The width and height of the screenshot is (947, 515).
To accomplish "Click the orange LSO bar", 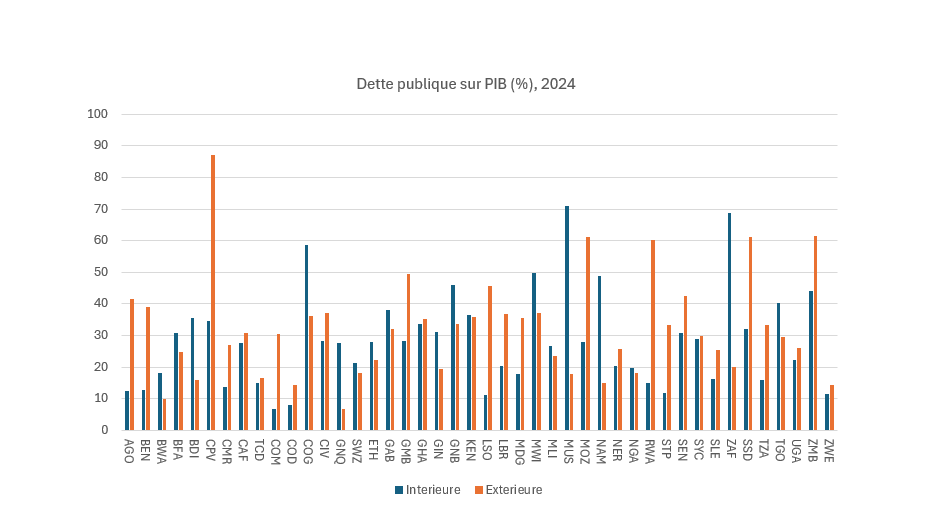I will point(490,358).
